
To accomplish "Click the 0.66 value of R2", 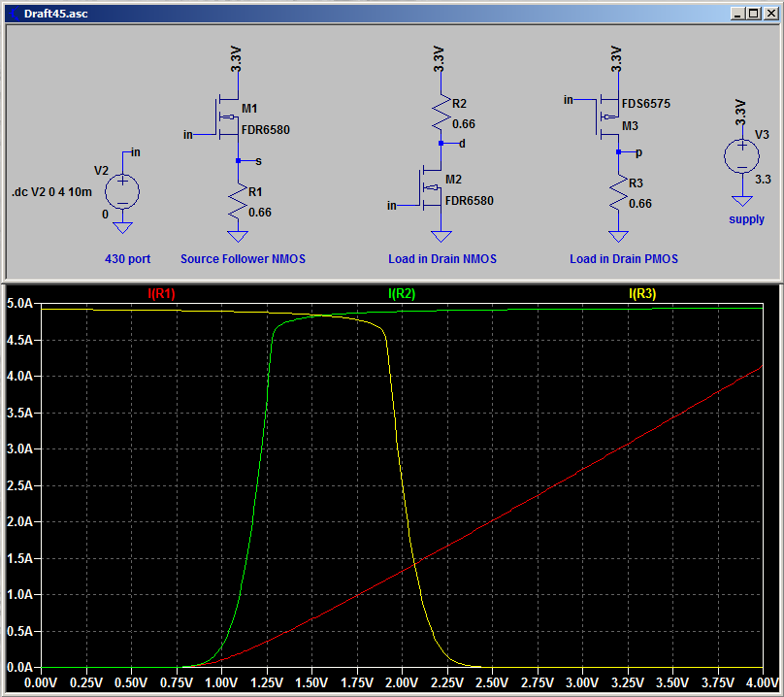I will pyautogui.click(x=464, y=124).
